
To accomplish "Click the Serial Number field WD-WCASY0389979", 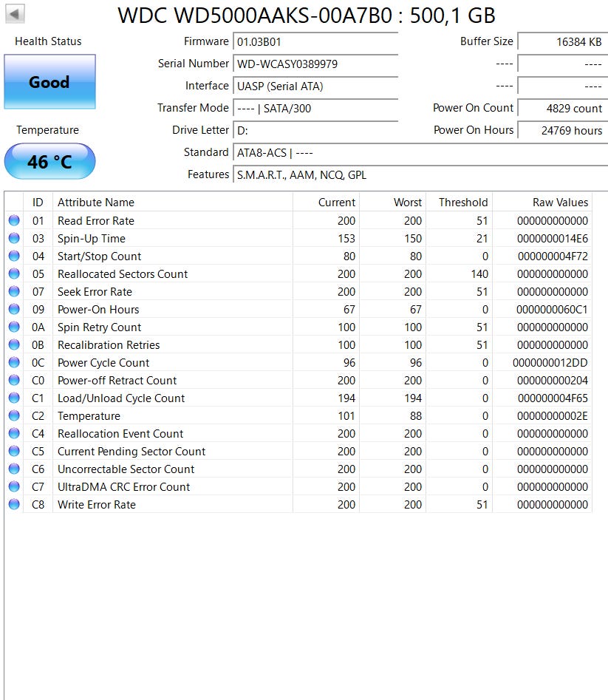I will (315, 64).
